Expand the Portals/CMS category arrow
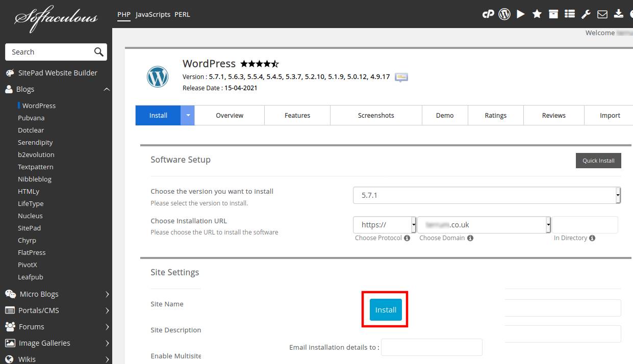633x364 pixels. tap(107, 310)
